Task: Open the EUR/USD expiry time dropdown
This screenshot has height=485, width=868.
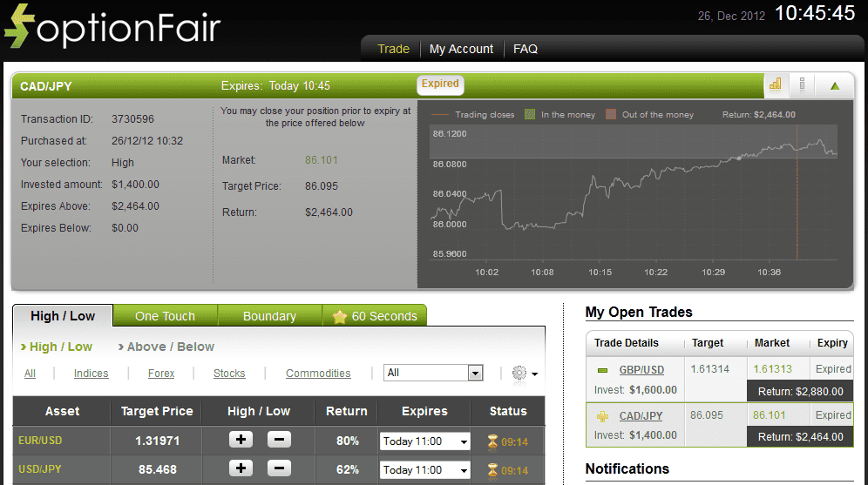Action: [424, 441]
